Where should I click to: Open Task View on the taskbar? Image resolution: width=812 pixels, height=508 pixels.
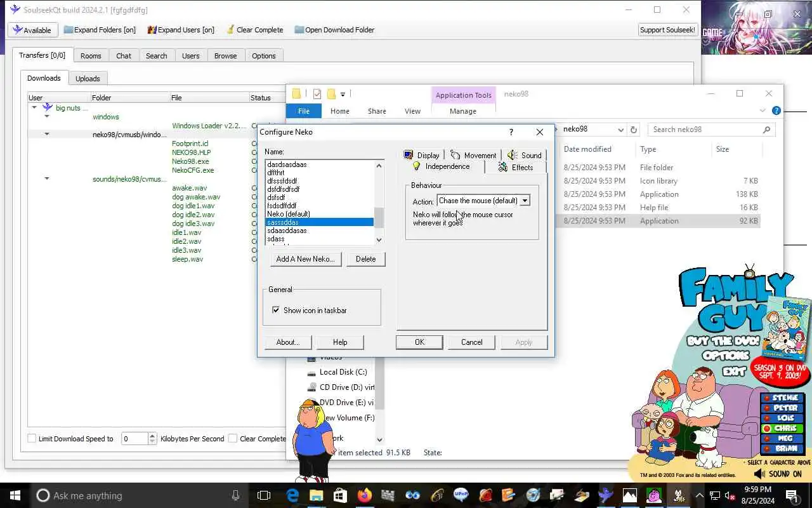tap(264, 495)
